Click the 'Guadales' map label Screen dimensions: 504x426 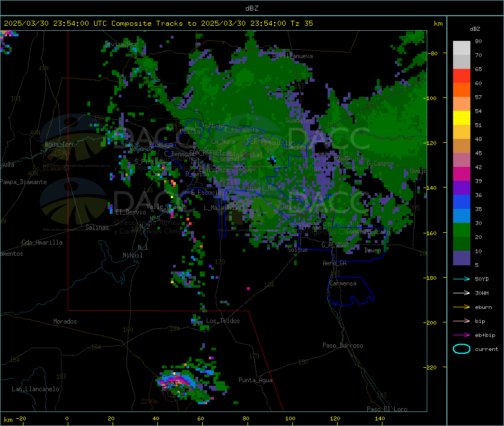(299, 120)
